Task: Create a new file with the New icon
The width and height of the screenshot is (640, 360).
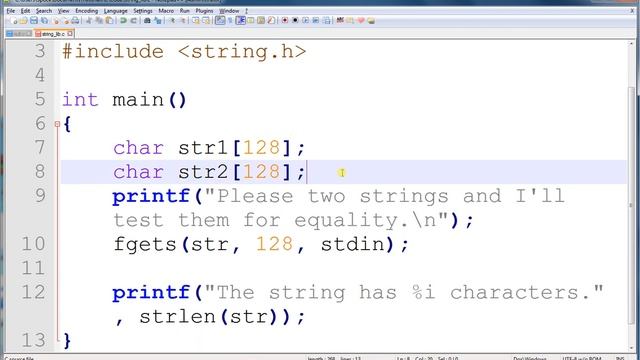Action: click(13, 20)
